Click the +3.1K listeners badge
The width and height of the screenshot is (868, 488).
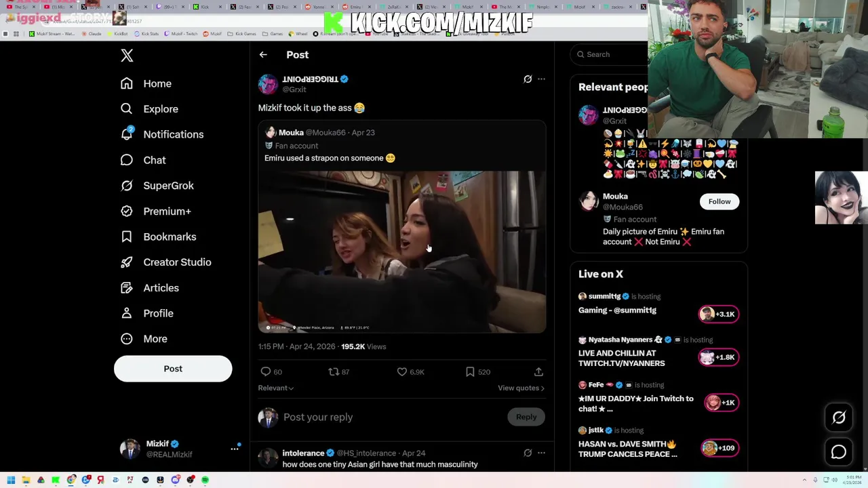(719, 314)
